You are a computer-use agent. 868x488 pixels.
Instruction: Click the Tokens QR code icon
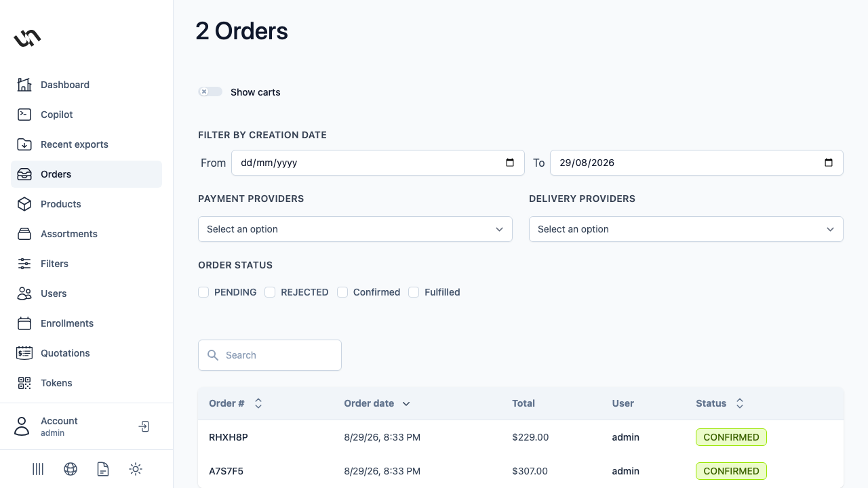click(24, 383)
